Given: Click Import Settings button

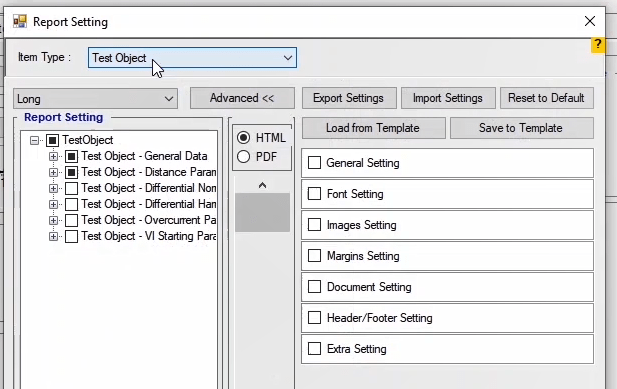Looking at the screenshot, I should (x=448, y=98).
